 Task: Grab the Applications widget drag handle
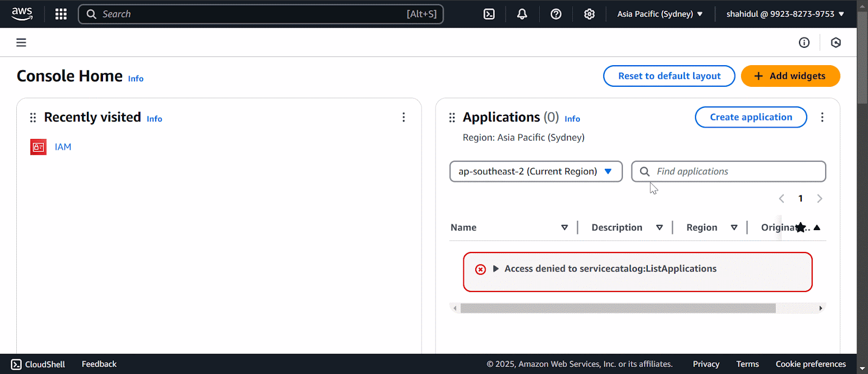452,117
